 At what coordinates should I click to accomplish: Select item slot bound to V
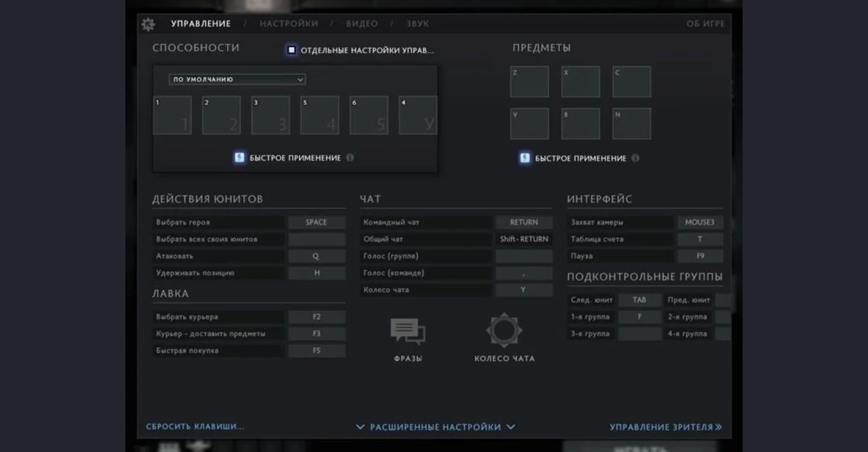point(529,124)
